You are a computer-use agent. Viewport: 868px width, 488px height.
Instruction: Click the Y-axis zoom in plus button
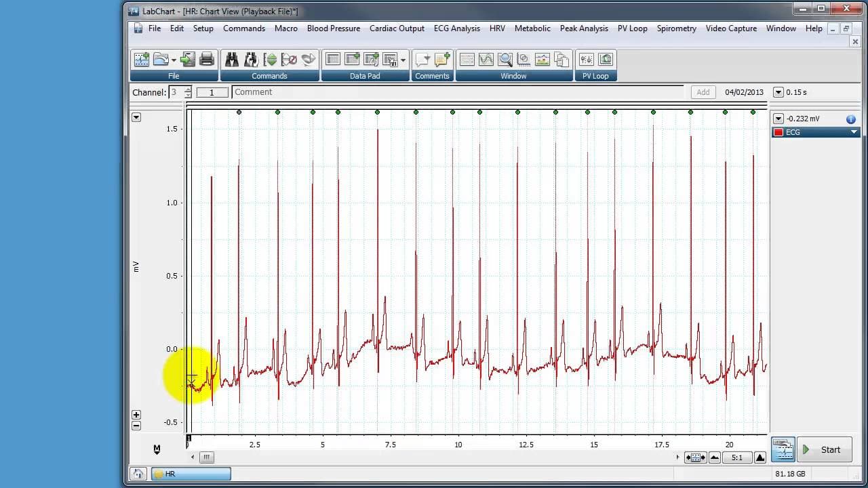(136, 415)
